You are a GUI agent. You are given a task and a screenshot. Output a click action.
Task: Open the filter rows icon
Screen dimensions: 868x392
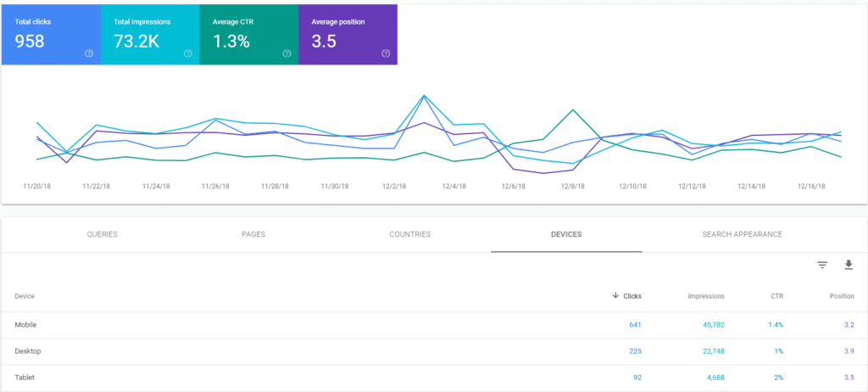(x=821, y=266)
